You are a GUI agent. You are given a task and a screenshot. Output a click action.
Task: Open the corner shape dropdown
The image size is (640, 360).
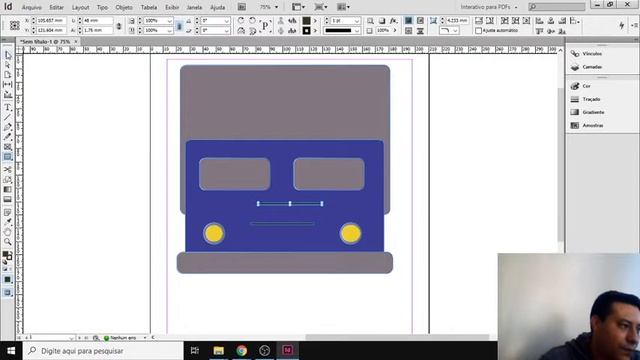click(455, 31)
